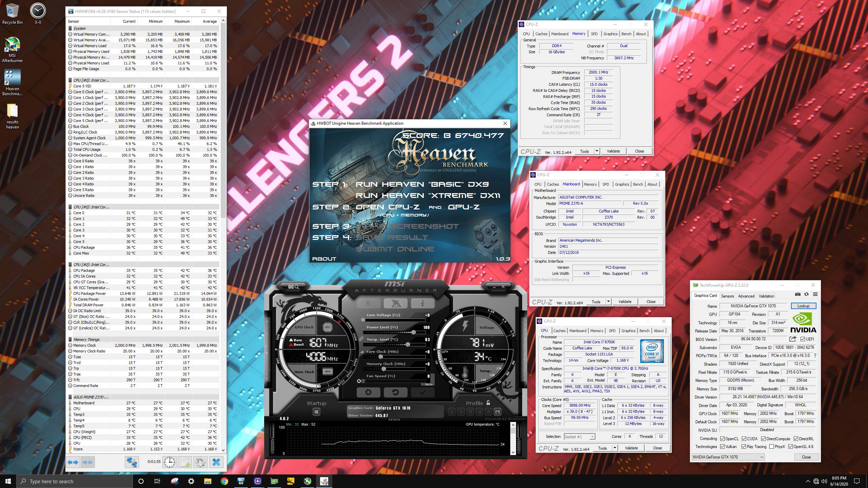This screenshot has width=868, height=488.
Task: Click HWiNFO collapse columns arrows button
Action: pyautogui.click(x=87, y=462)
